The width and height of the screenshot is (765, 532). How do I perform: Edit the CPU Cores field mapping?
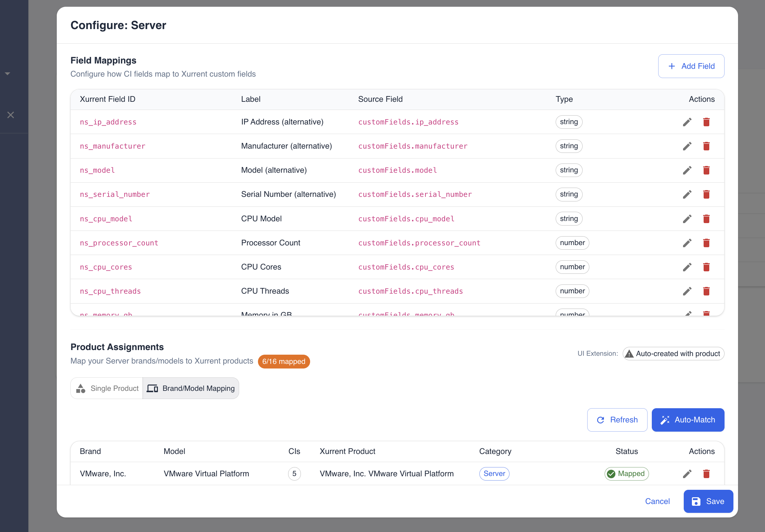tap(687, 267)
